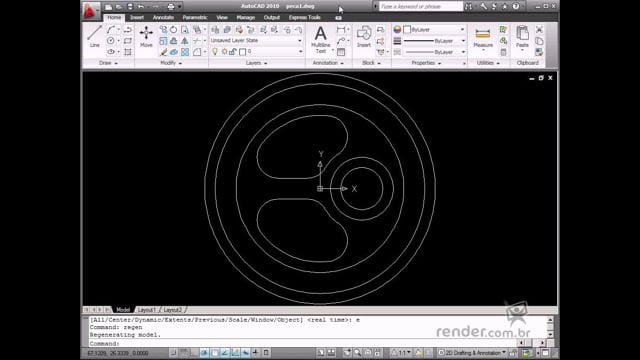Click the Rotate tool in Modify panel
This screenshot has height=360, width=640.
tap(173, 29)
